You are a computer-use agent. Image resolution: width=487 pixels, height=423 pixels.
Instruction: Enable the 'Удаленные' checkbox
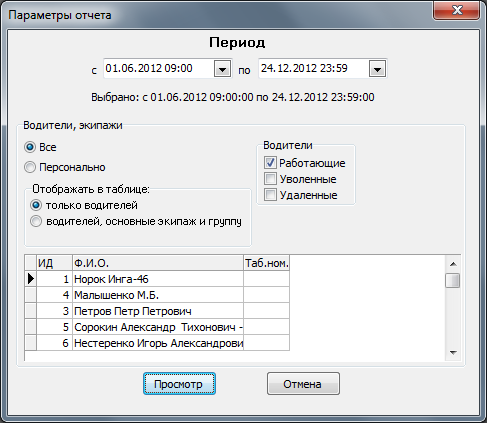[270, 195]
